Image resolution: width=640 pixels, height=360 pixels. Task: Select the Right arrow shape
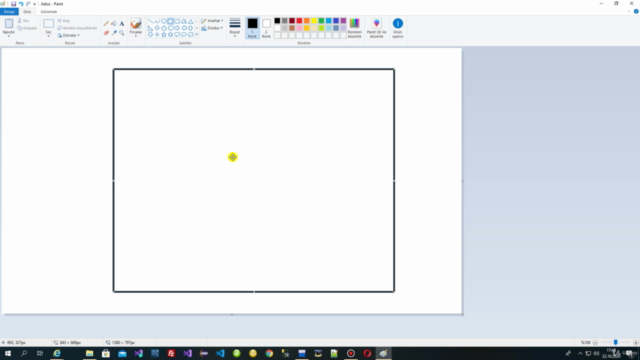[177, 28]
